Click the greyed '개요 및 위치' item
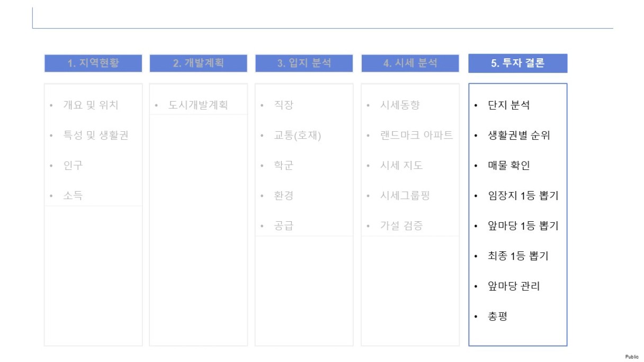Screen dimensions: 644x362 91,105
